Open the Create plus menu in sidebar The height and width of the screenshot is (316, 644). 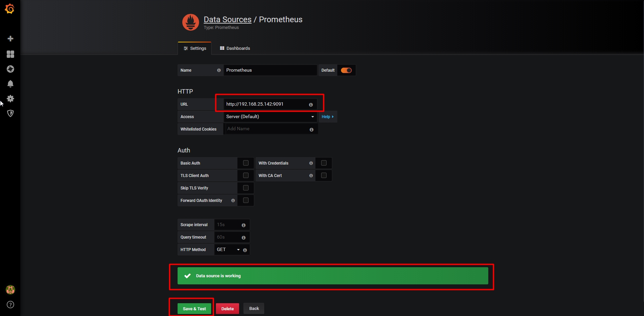[x=10, y=39]
